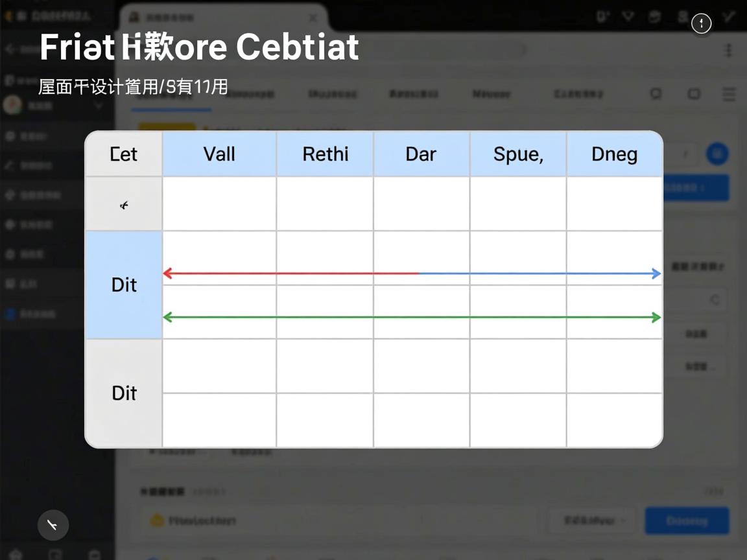Click the blue button at bottom right
This screenshot has height=560, width=747.
tap(687, 520)
